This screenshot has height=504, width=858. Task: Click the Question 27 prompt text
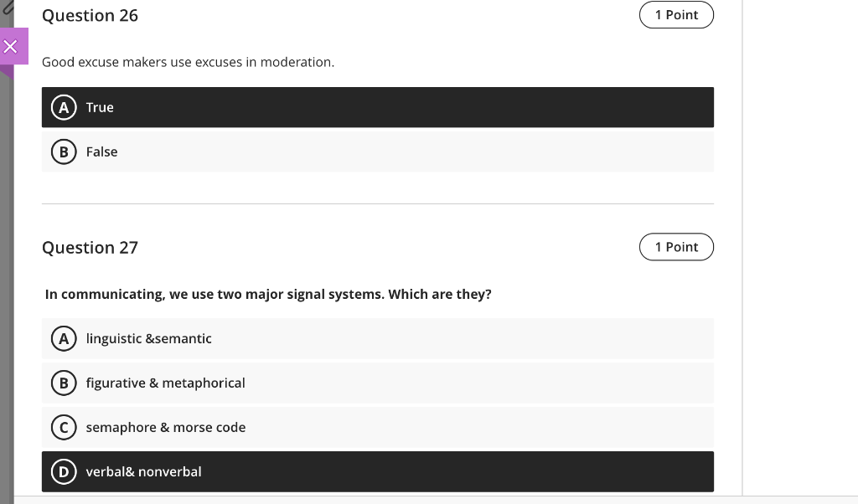click(x=267, y=294)
